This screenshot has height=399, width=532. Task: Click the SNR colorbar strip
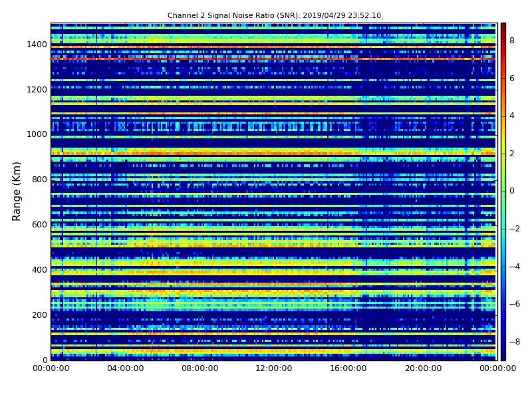[503, 192]
